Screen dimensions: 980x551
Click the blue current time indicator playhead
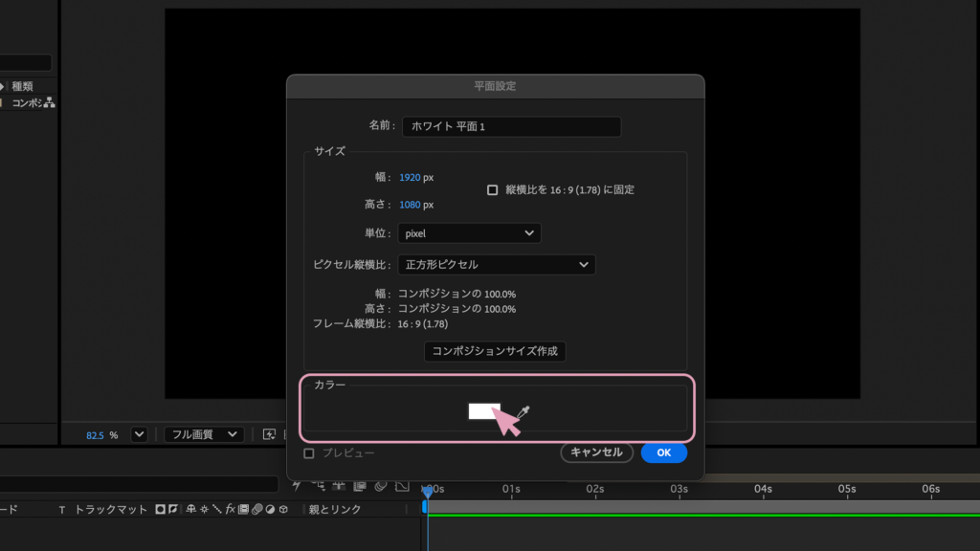coord(428,491)
